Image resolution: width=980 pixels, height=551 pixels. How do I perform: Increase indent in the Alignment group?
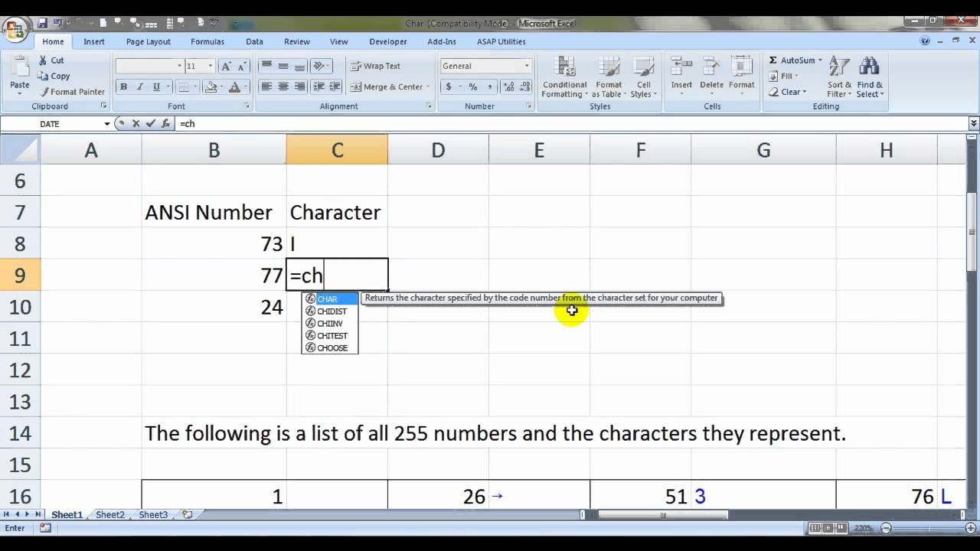click(336, 87)
